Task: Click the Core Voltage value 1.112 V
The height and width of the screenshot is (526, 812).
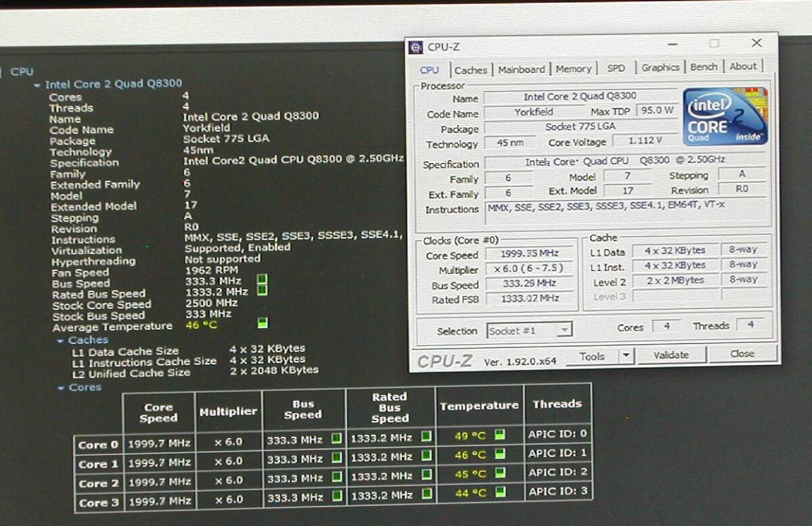Action: [x=645, y=141]
